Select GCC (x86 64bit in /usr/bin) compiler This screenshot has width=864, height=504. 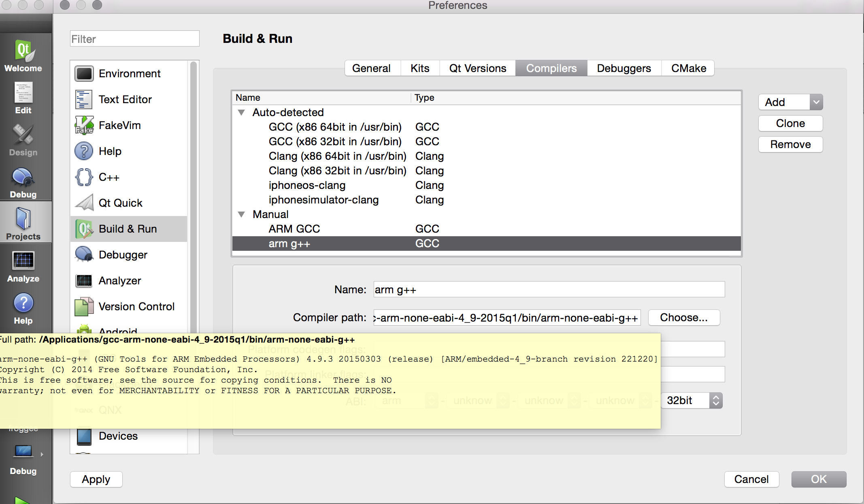click(487, 127)
